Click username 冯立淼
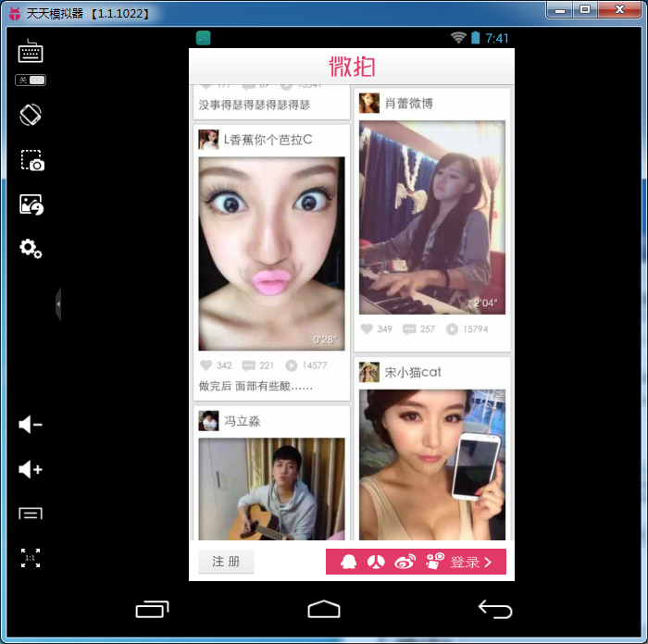 pyautogui.click(x=243, y=421)
